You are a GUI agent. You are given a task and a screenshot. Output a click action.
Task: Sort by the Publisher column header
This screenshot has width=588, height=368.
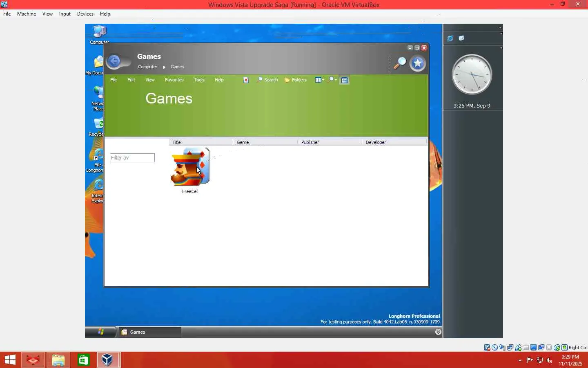(x=330, y=142)
